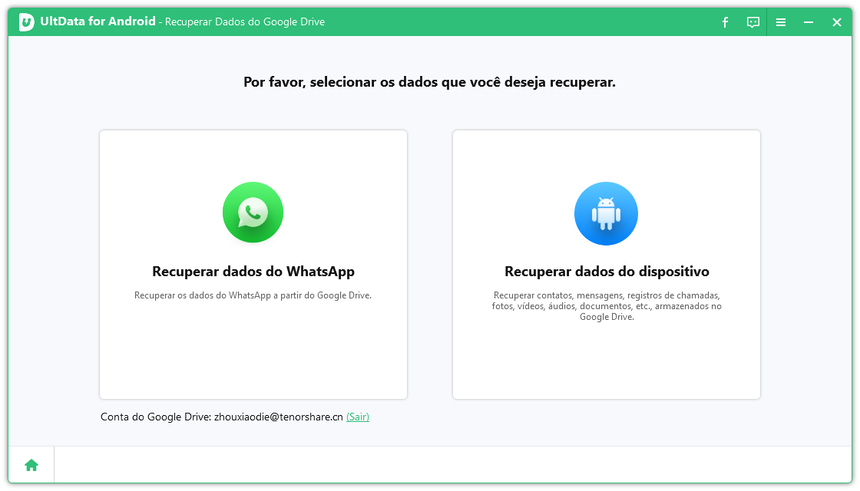
Task: Click empty area of the device card
Action: point(606,360)
